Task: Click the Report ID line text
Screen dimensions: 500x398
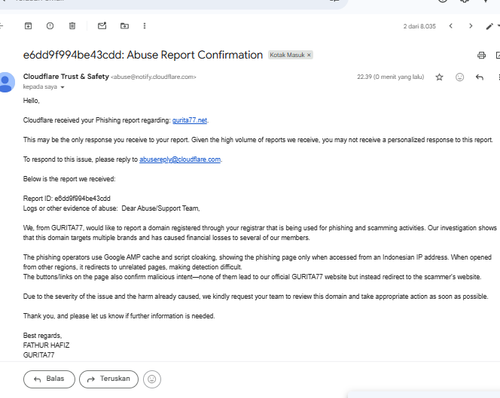Action: [67, 198]
